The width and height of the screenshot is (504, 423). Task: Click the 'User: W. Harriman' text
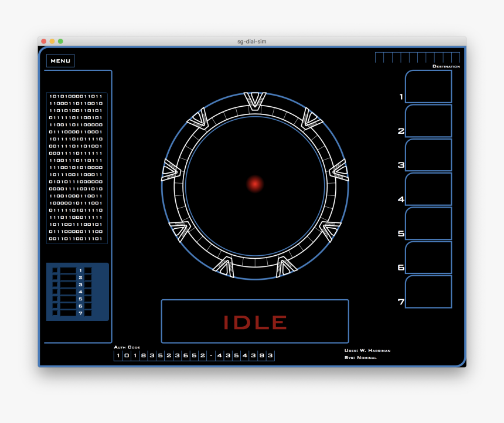click(367, 351)
